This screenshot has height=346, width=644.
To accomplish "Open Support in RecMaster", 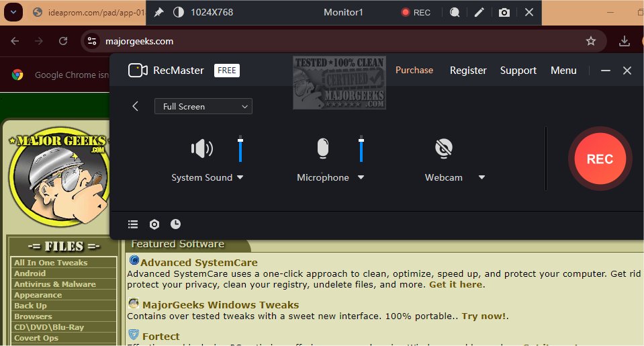I will [518, 71].
